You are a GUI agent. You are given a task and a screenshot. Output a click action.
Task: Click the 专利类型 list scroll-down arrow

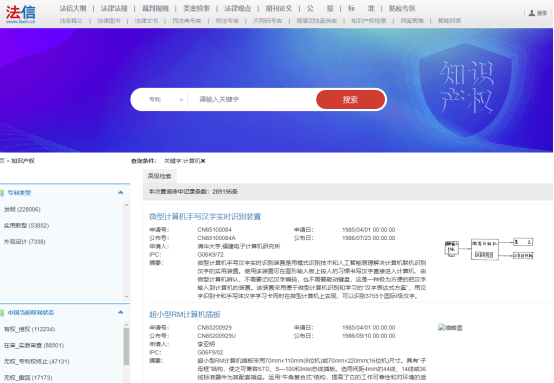(x=126, y=297)
